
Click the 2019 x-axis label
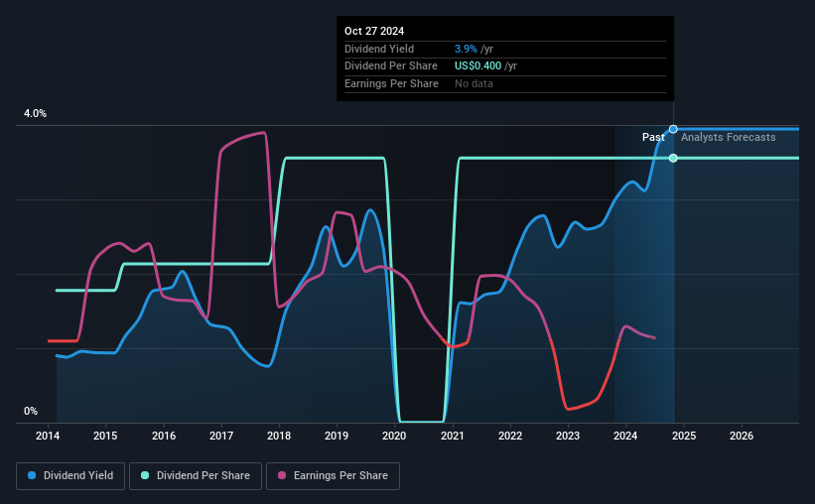337,436
